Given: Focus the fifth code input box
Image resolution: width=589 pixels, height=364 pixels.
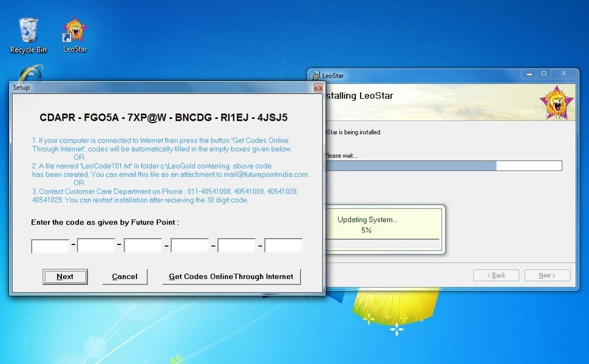Looking at the screenshot, I should click(236, 245).
